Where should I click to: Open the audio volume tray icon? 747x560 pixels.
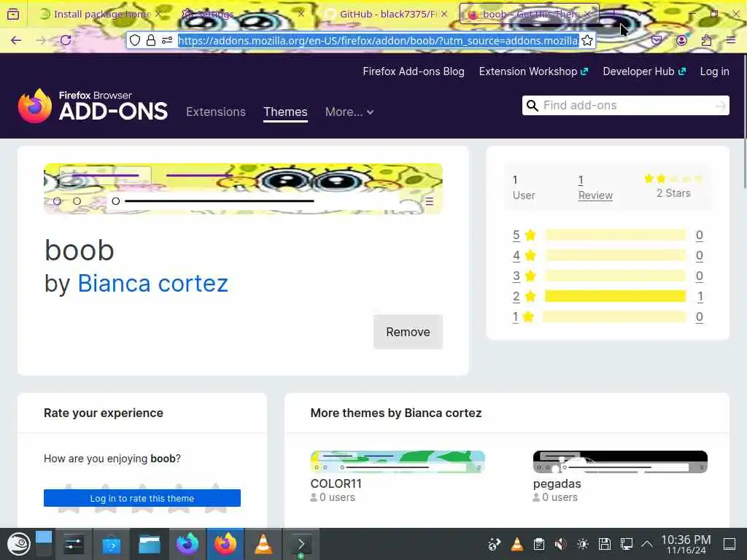coord(561,544)
